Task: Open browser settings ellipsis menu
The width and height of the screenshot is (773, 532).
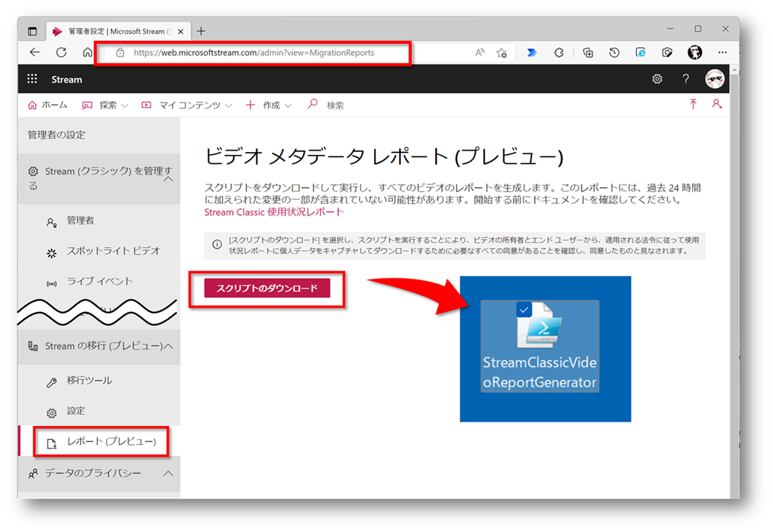Action: point(723,53)
